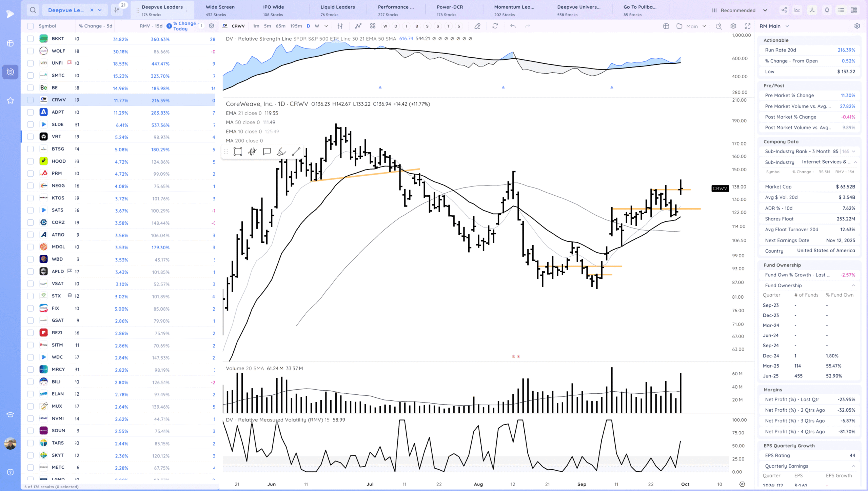The image size is (868, 491).
Task: Open the indicators icon in chart toolbar
Action: click(358, 26)
